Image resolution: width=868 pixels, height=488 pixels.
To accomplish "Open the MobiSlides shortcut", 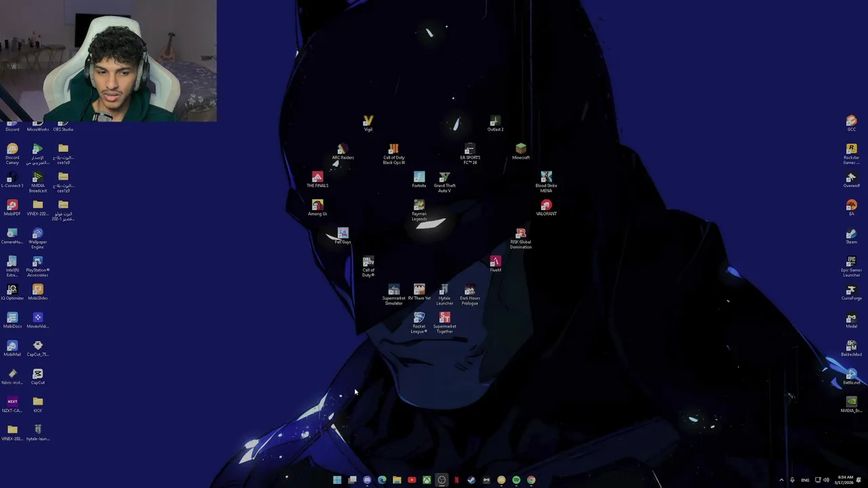I will pyautogui.click(x=37, y=292).
